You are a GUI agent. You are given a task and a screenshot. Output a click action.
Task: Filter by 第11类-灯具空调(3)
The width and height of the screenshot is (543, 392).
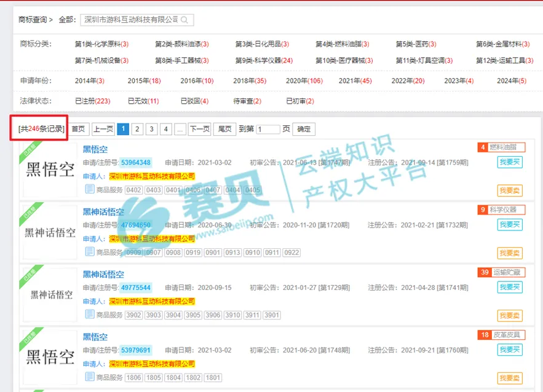(x=424, y=61)
